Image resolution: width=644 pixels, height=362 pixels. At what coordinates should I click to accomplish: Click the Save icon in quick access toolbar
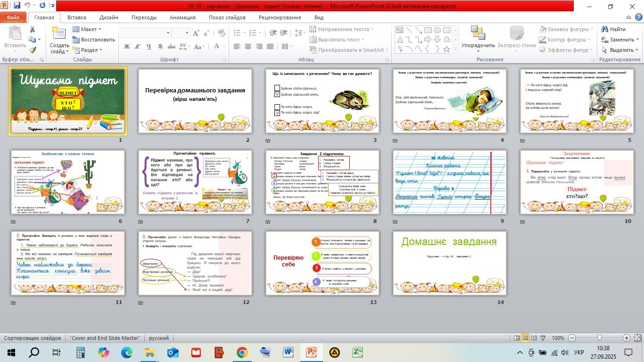[17, 6]
